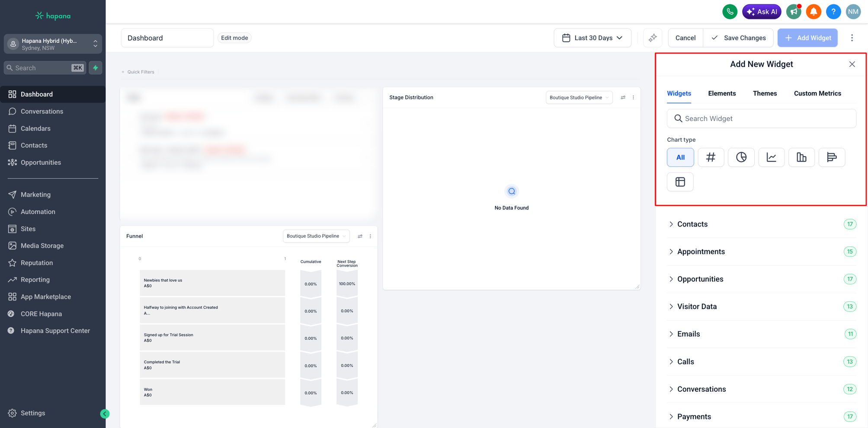This screenshot has width=868, height=428.
Task: Select the pie chart type icon
Action: tap(741, 157)
